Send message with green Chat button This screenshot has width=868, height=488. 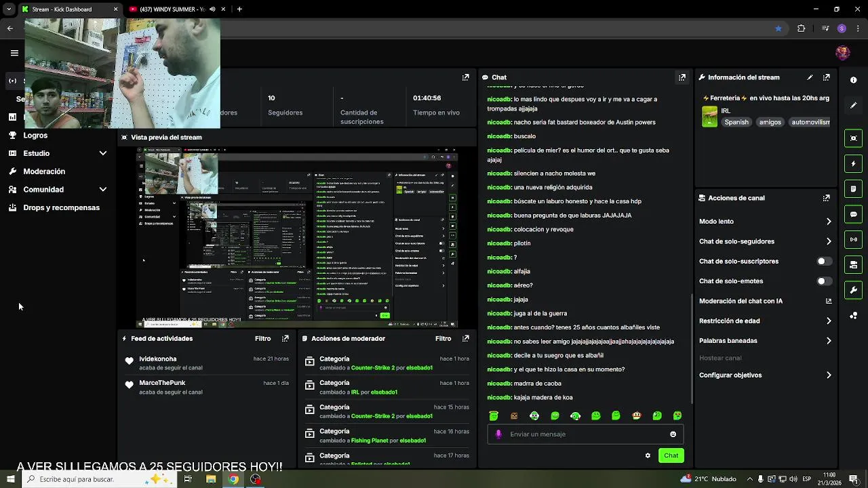pos(671,455)
